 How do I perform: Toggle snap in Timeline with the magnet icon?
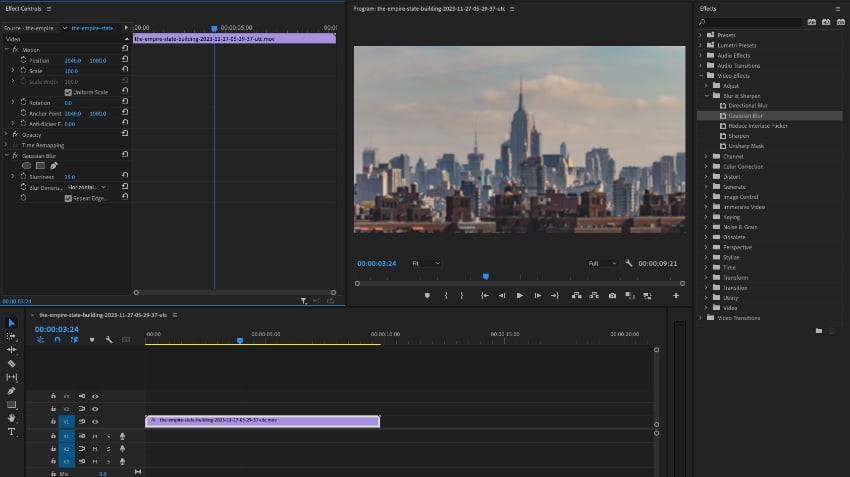pyautogui.click(x=57, y=340)
